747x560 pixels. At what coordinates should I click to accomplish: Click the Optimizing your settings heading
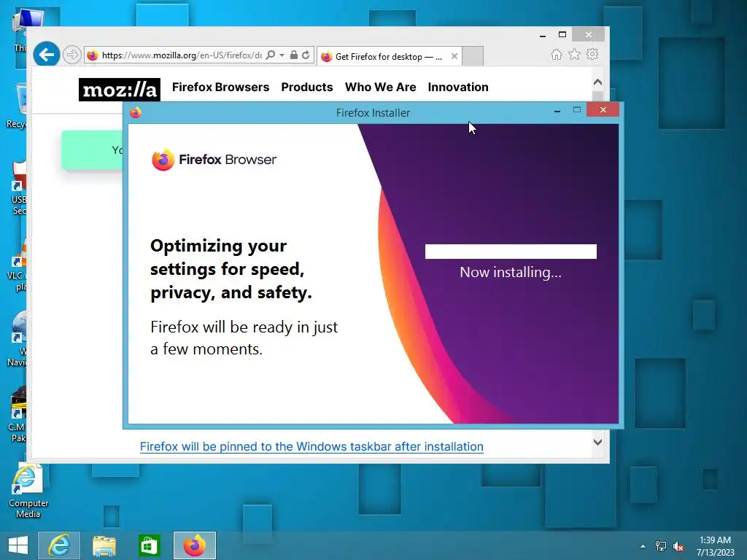point(231,269)
